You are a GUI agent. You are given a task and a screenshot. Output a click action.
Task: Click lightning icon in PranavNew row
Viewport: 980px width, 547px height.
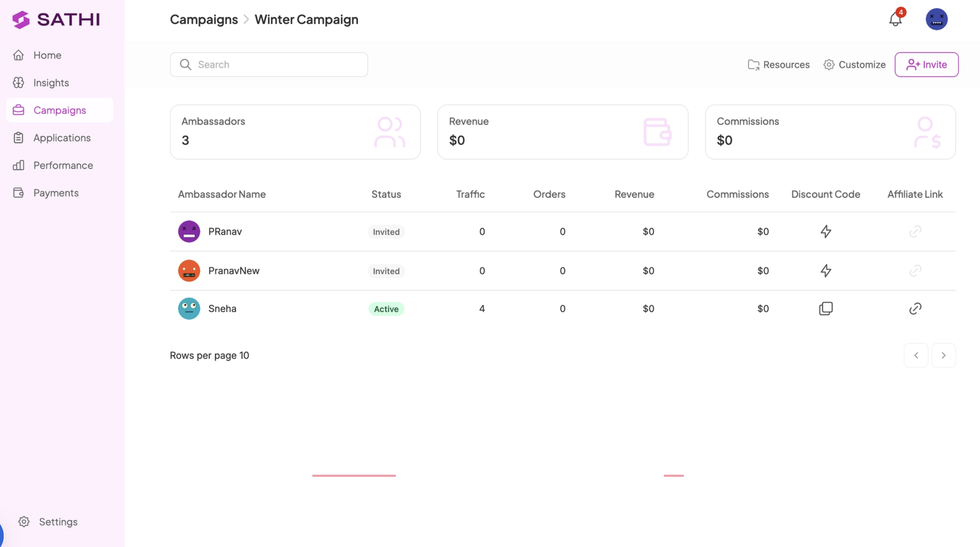[x=826, y=271]
